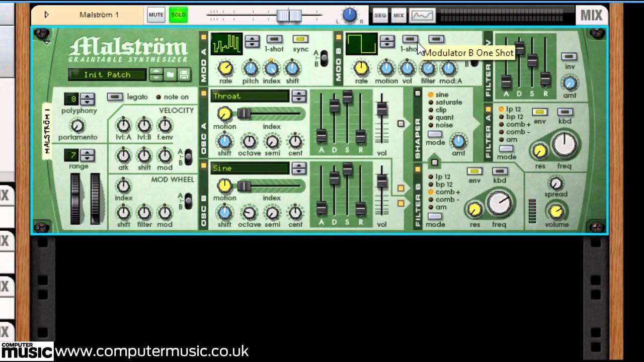644x362 pixels.
Task: Click the Mod A waveform display
Action: click(x=226, y=44)
